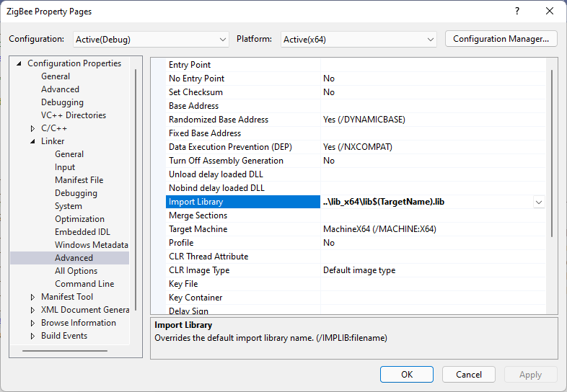Screen dimensions: 567x392
Task: Select the highlighted Advanced Linker page
Action: pos(74,258)
